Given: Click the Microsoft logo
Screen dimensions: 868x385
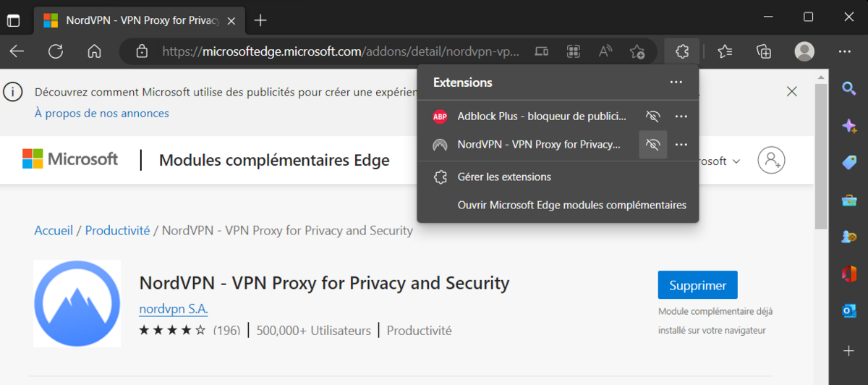Looking at the screenshot, I should [x=70, y=159].
